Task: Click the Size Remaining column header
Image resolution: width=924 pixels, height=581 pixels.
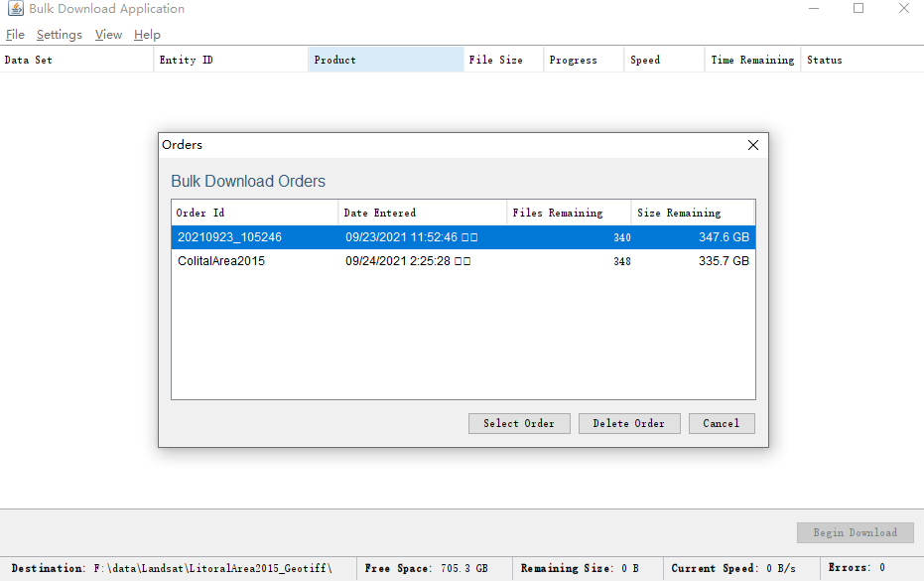Action: click(x=693, y=213)
